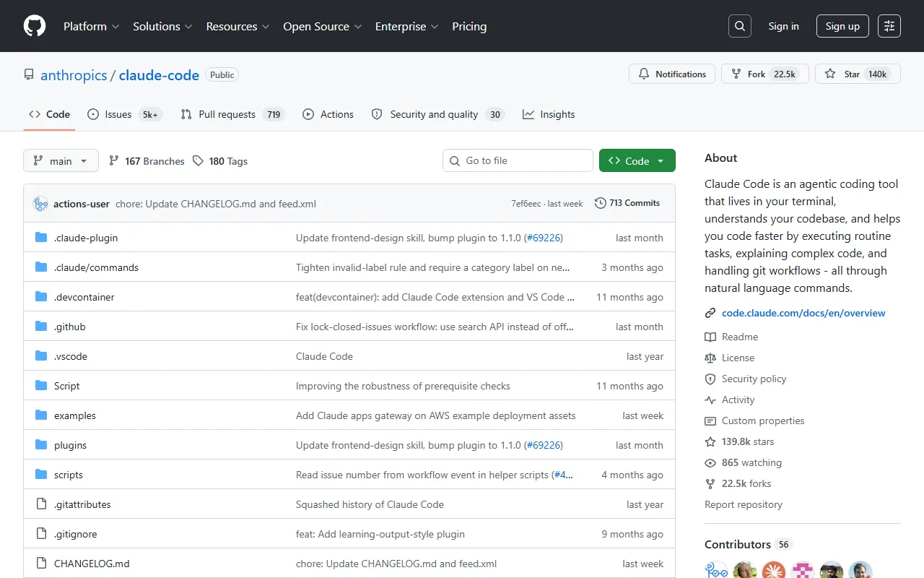Expand the Platform menu in header
Image resolution: width=924 pixels, height=578 pixels.
pos(92,26)
